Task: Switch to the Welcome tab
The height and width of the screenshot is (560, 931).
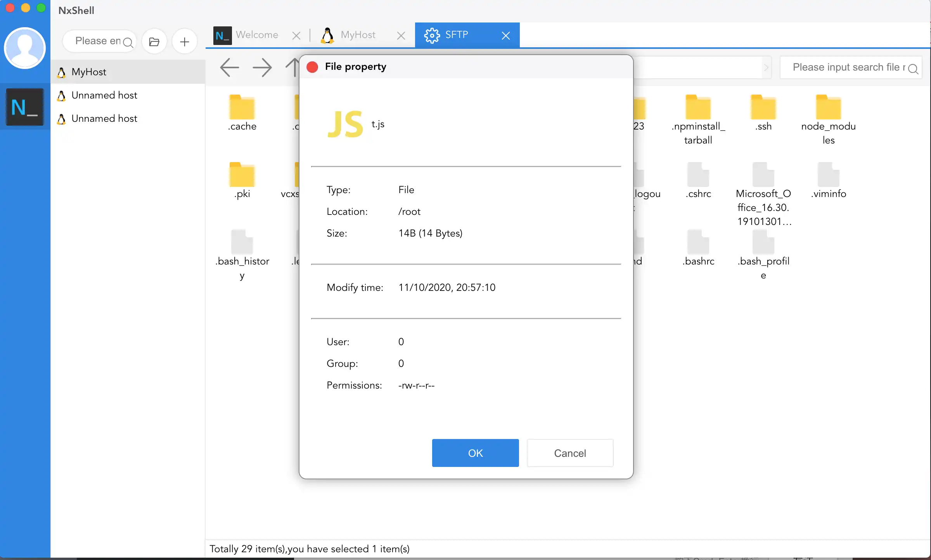Action: (x=256, y=35)
